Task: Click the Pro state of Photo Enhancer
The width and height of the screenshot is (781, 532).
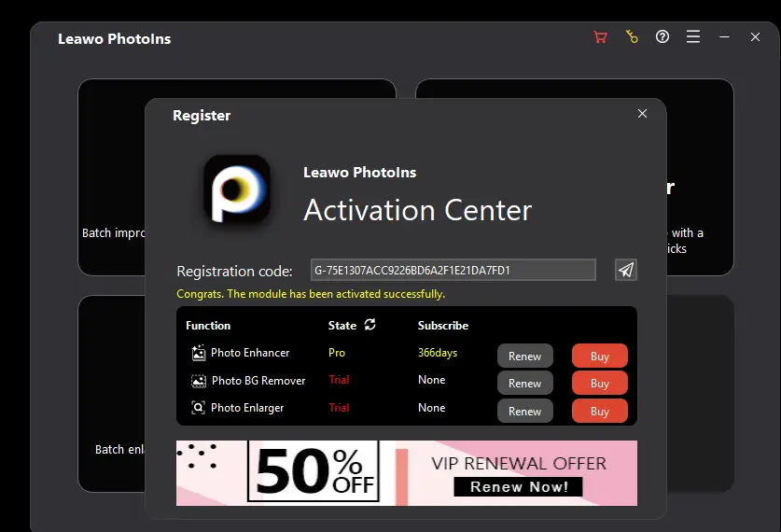Action: (337, 353)
